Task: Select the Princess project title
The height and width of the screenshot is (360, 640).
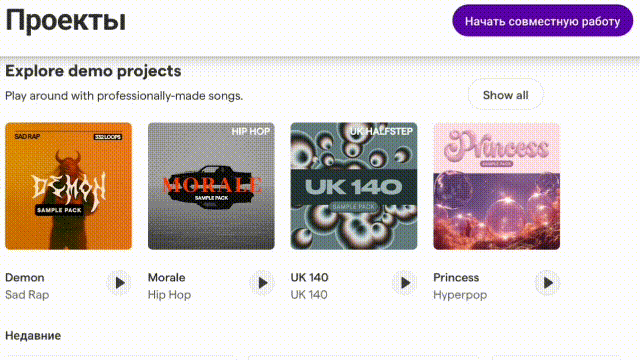Action: tap(456, 278)
